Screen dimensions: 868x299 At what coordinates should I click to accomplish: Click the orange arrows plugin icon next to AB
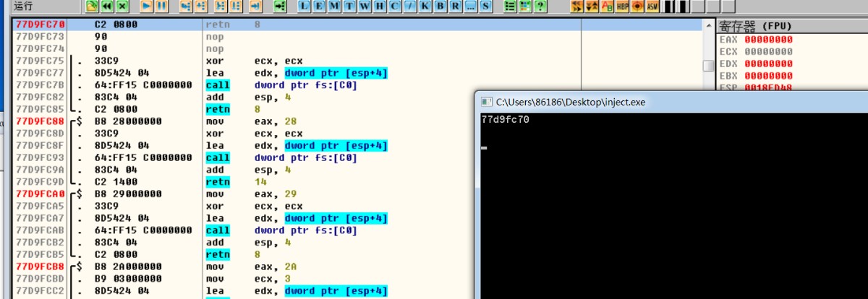(x=592, y=6)
